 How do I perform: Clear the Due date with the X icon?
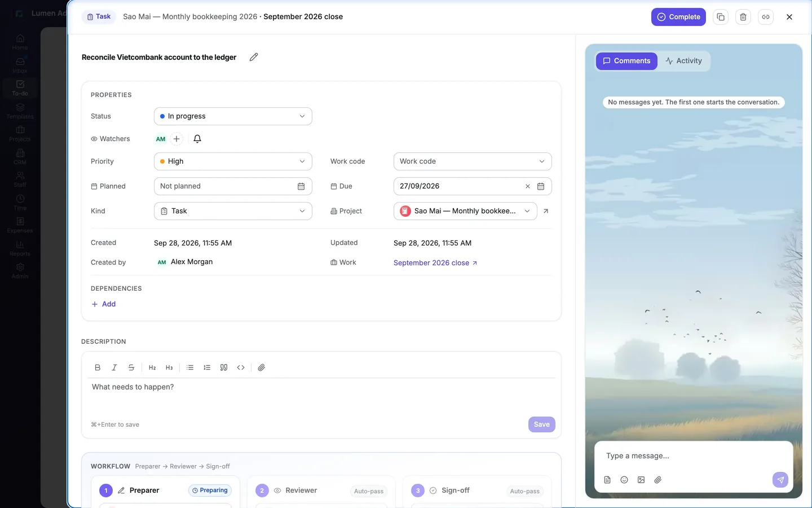point(528,186)
